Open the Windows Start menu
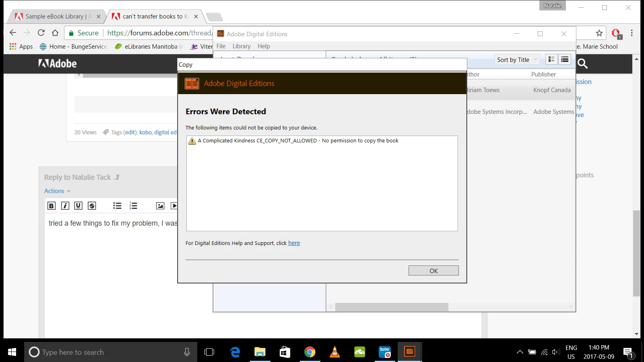Viewport: 644px width, 362px height. [x=12, y=352]
